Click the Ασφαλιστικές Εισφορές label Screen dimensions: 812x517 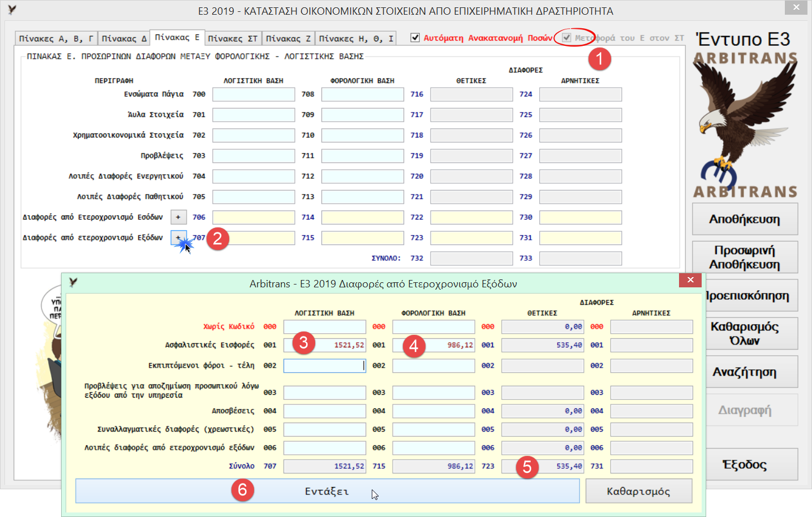pos(209,345)
